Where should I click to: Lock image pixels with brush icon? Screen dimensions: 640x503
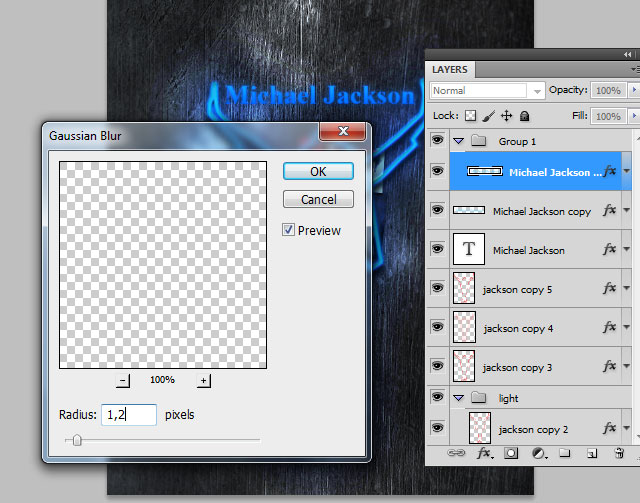tap(489, 116)
